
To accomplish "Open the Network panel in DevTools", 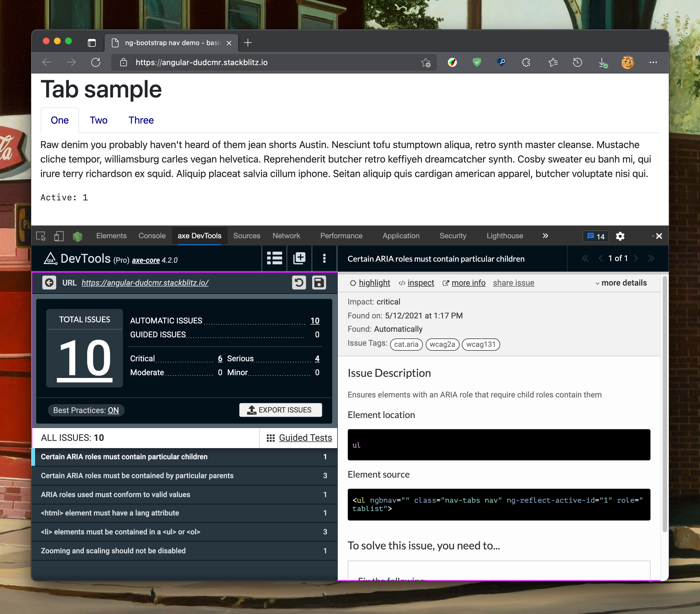I will (286, 236).
